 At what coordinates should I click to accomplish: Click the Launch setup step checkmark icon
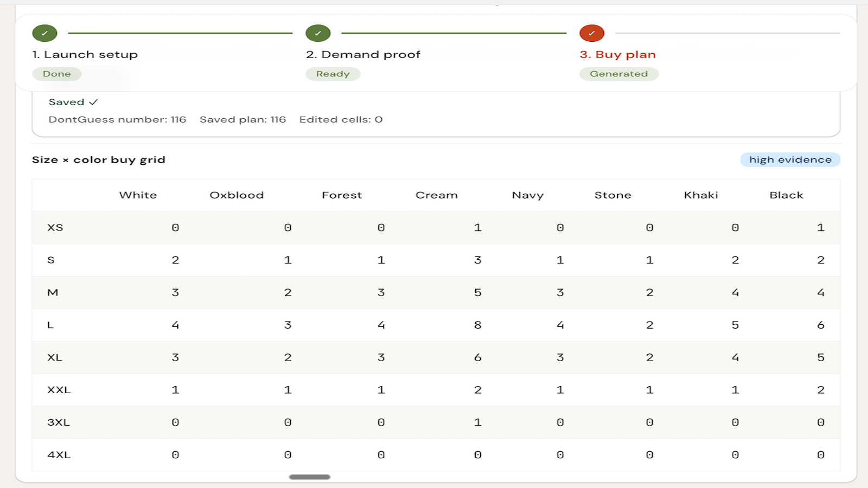coord(44,33)
